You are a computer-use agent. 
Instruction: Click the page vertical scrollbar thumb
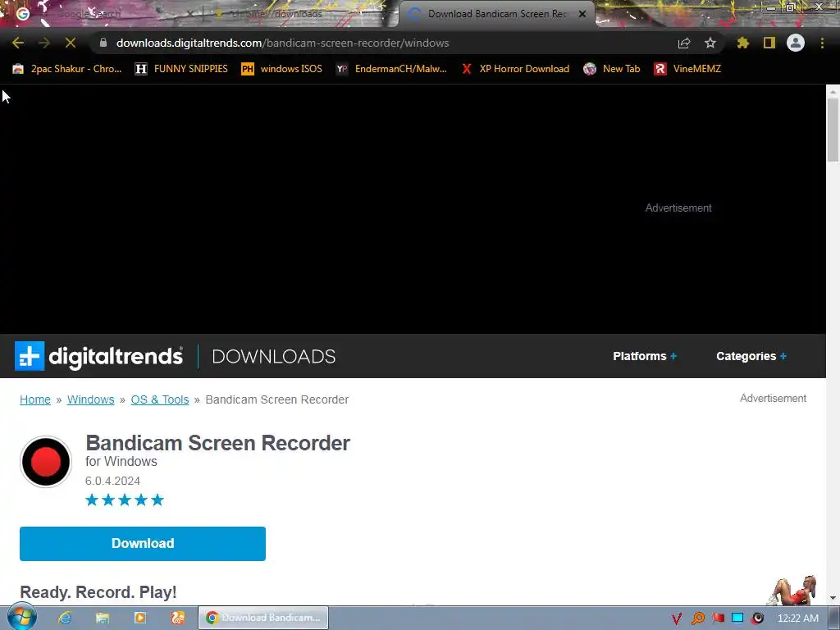click(x=833, y=129)
